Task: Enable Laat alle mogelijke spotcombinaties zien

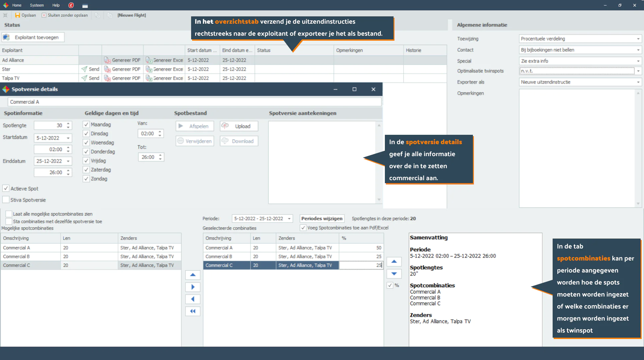Action: 9,214
